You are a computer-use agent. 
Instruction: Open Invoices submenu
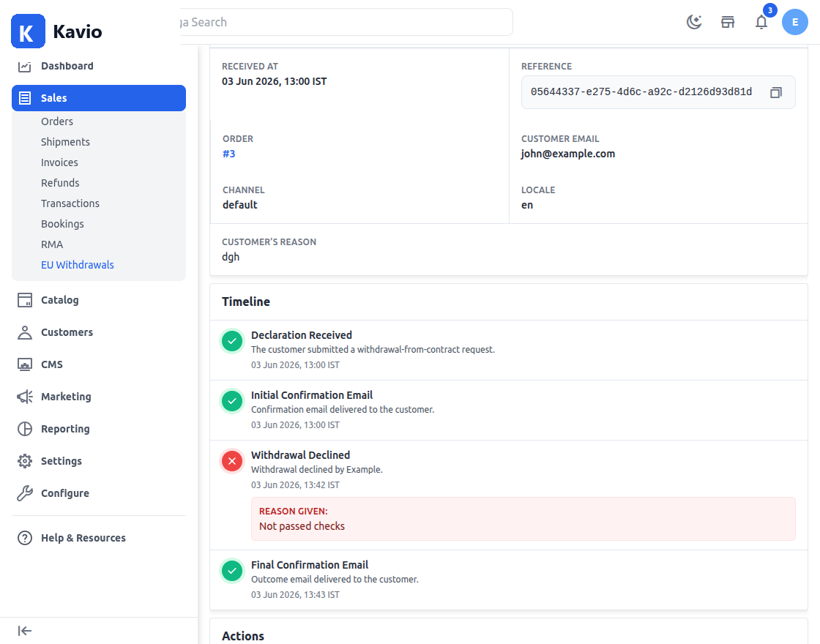tap(59, 162)
